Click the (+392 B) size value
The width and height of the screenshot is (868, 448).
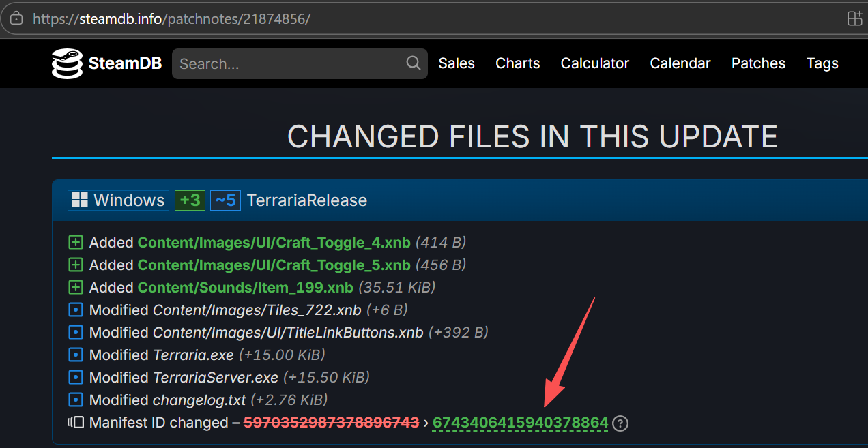(459, 333)
